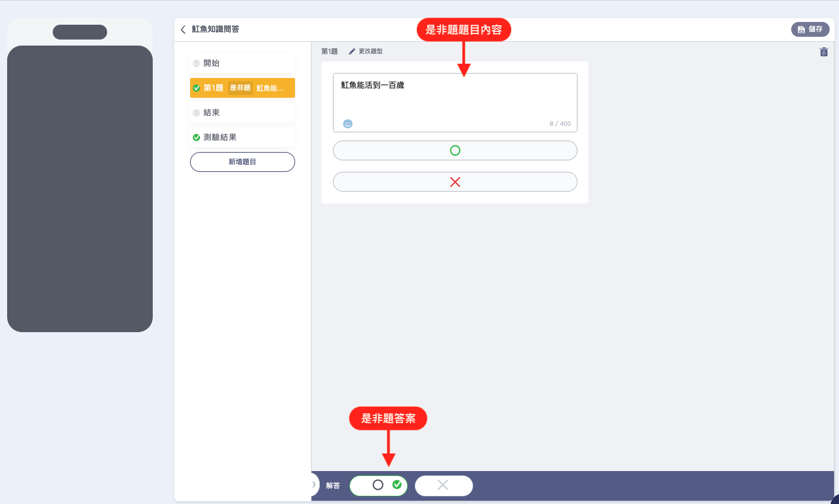
Task: Click the green circle option in the question card
Action: coord(455,150)
